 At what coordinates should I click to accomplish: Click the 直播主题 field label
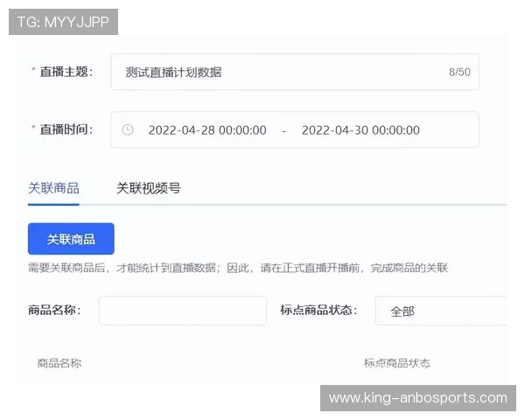[66, 72]
